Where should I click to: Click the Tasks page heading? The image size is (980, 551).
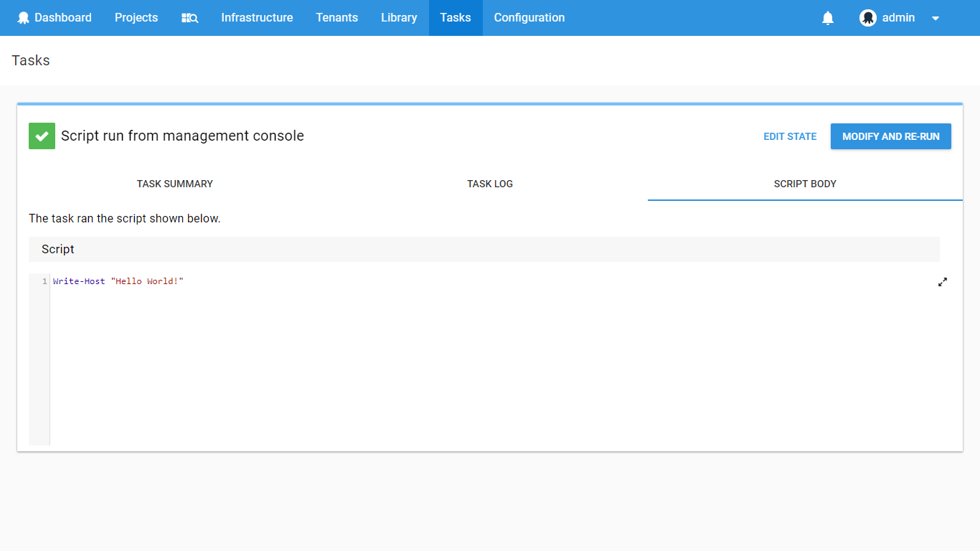click(x=31, y=60)
